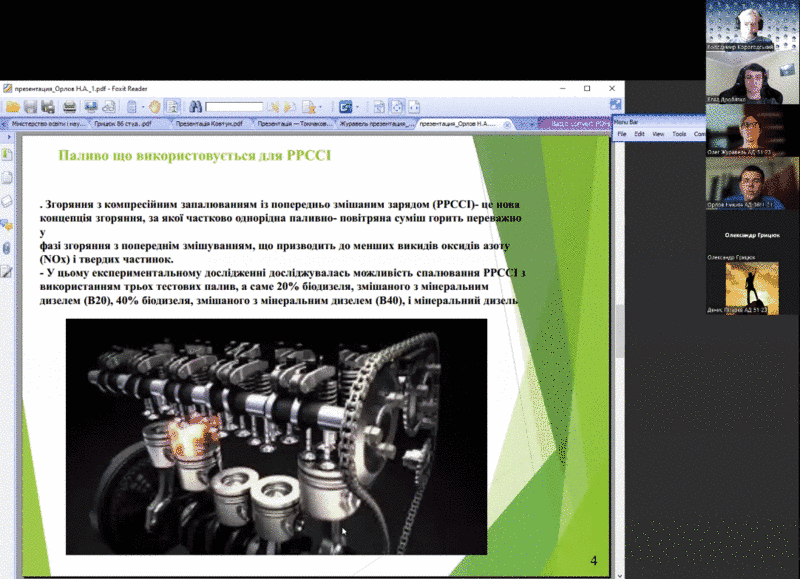
Task: Click the Save icon in the toolbar
Action: 31,107
